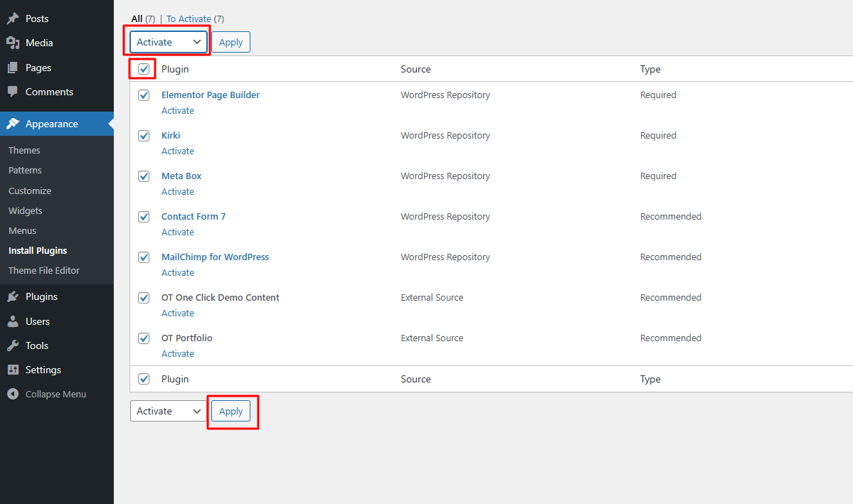Open the top bulk actions dropdown
The height and width of the screenshot is (504, 853).
[169, 43]
